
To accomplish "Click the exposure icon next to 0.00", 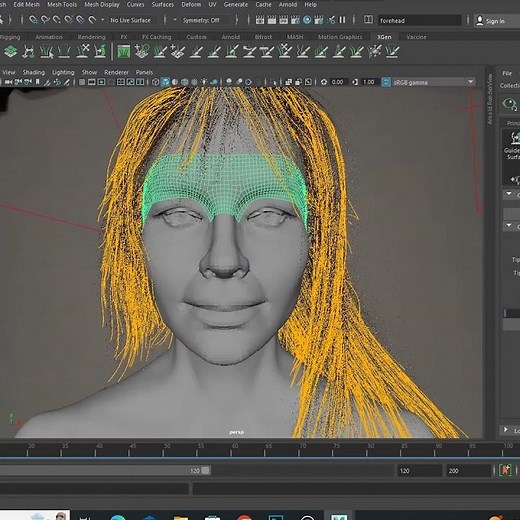I will pyautogui.click(x=324, y=82).
